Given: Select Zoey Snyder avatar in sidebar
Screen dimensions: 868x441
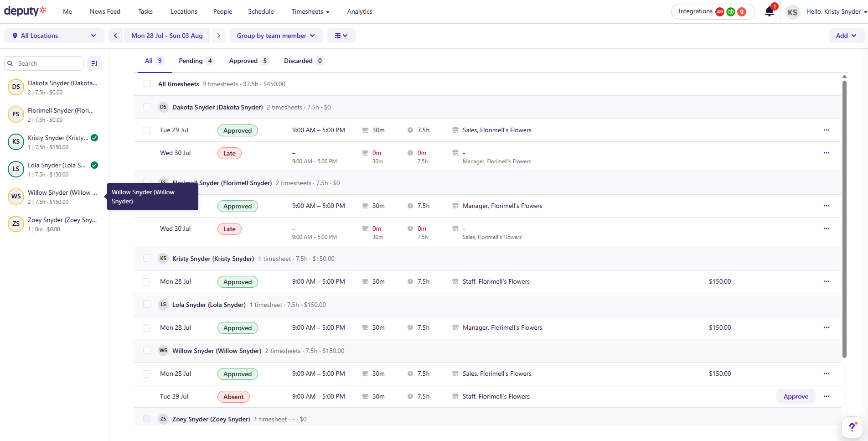Looking at the screenshot, I should click(16, 223).
